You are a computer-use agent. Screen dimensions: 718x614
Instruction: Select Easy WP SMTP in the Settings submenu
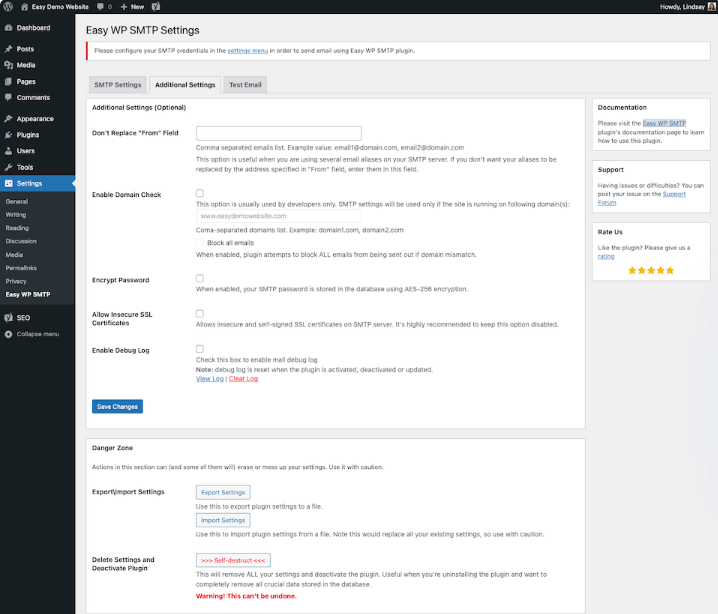[27, 294]
